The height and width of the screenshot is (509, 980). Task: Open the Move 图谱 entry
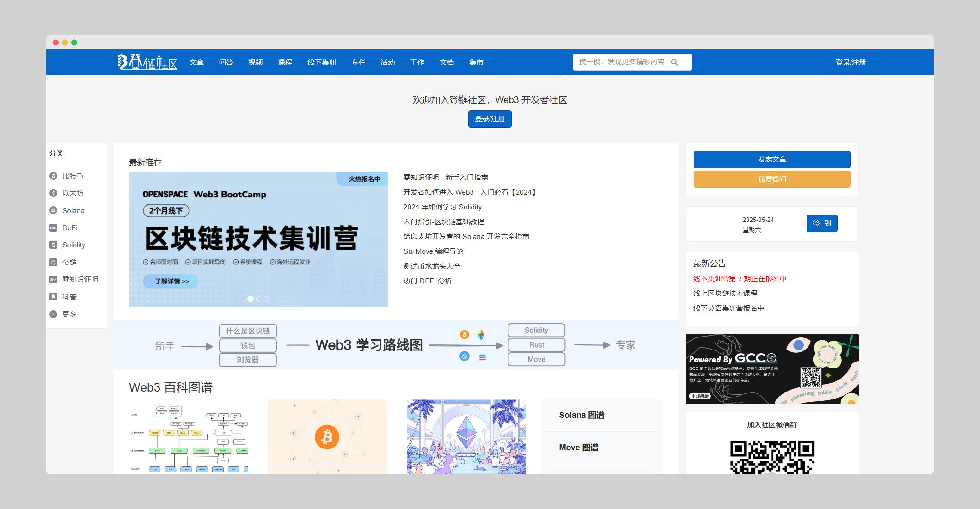click(578, 448)
